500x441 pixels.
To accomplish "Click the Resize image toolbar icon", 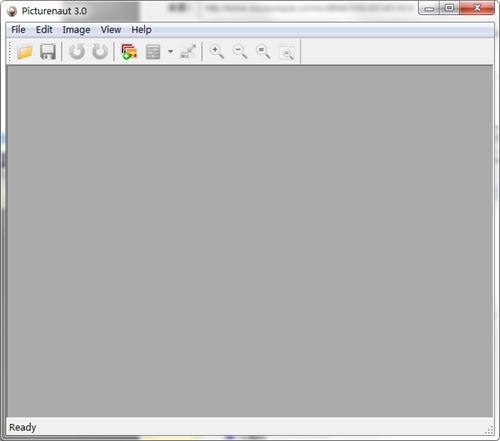I will tap(188, 52).
